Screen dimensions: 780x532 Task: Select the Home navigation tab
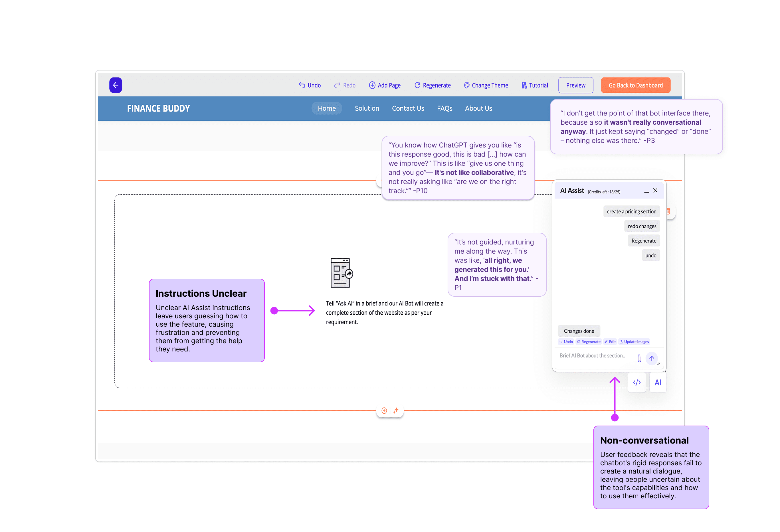(327, 108)
